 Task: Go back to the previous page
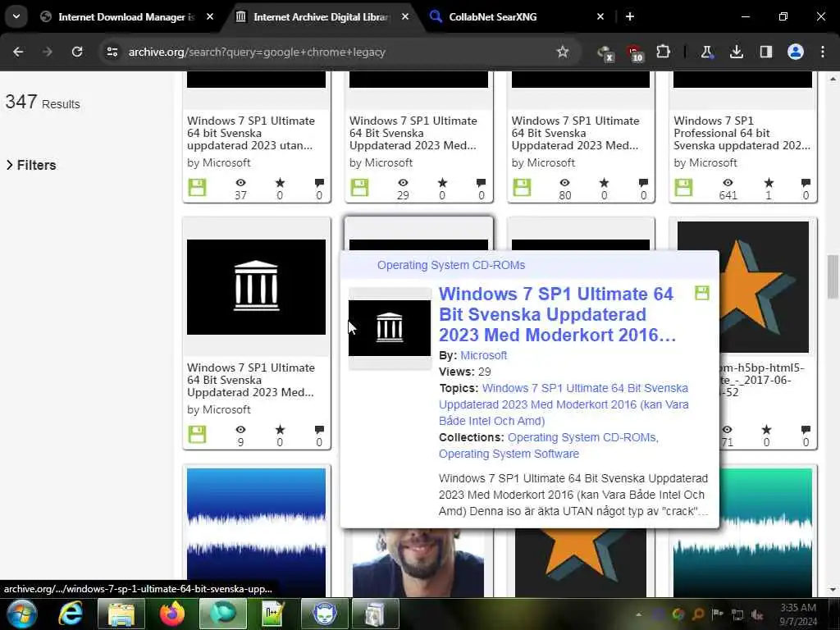(x=18, y=52)
